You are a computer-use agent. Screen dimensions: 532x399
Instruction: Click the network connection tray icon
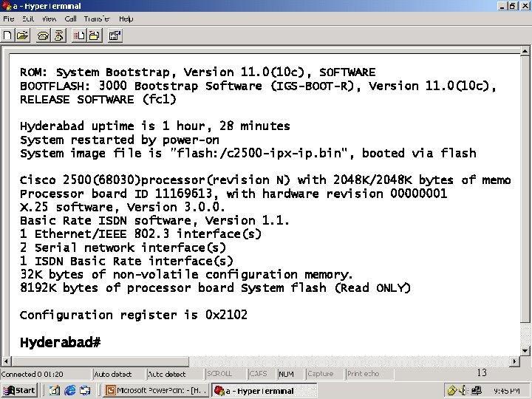tap(476, 391)
